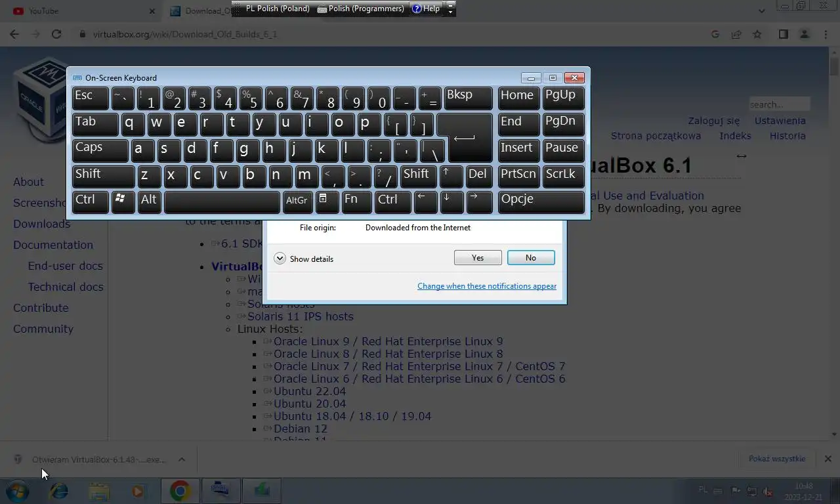Open Community in VirtualBox sidebar

[x=43, y=329]
